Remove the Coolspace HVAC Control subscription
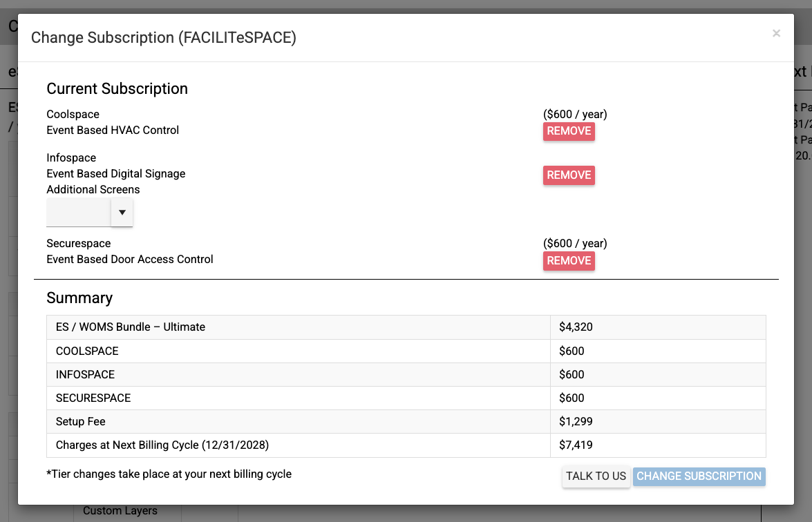The height and width of the screenshot is (522, 812). coord(569,131)
